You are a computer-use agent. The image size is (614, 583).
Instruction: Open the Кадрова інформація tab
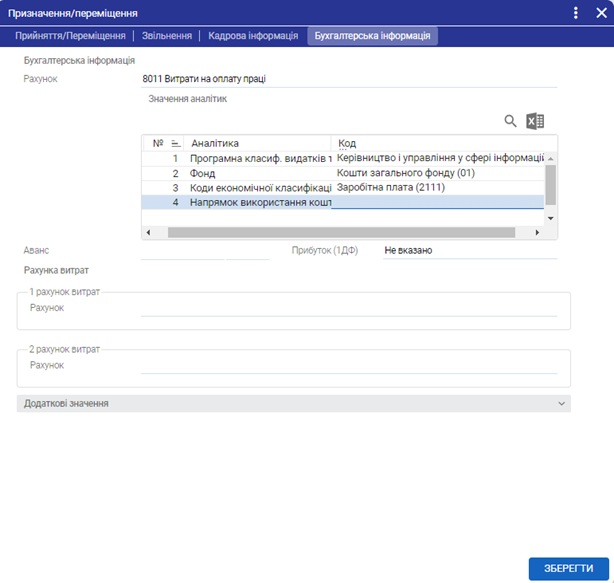pyautogui.click(x=253, y=35)
